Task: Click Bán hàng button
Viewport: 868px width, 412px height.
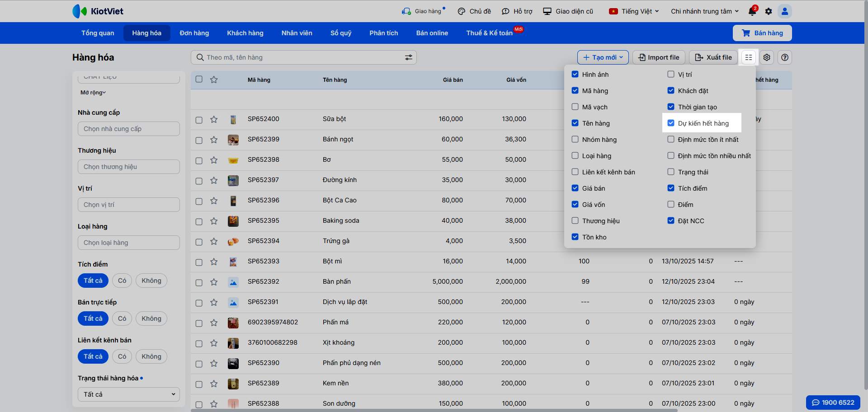Action: tap(762, 33)
